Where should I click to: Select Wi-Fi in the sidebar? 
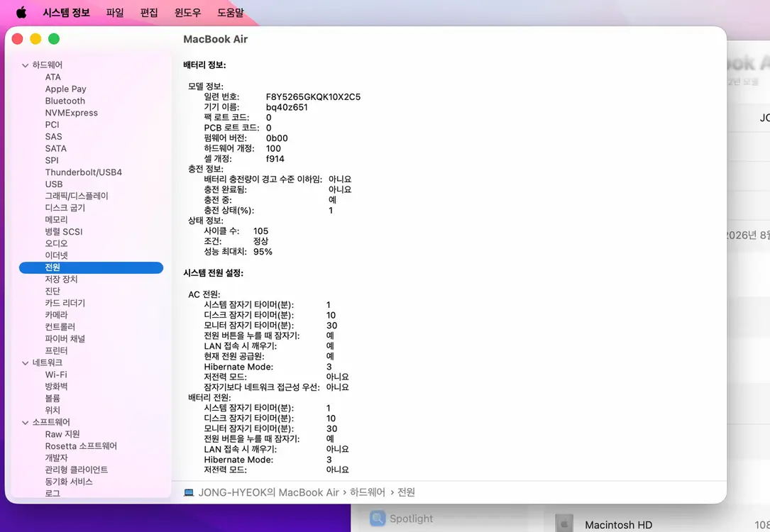point(56,375)
